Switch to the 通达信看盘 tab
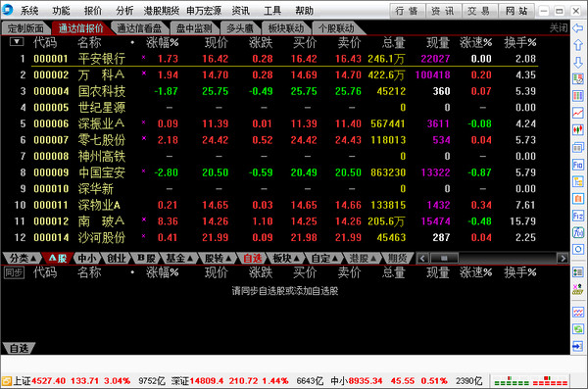The height and width of the screenshot is (389, 588). [139, 28]
